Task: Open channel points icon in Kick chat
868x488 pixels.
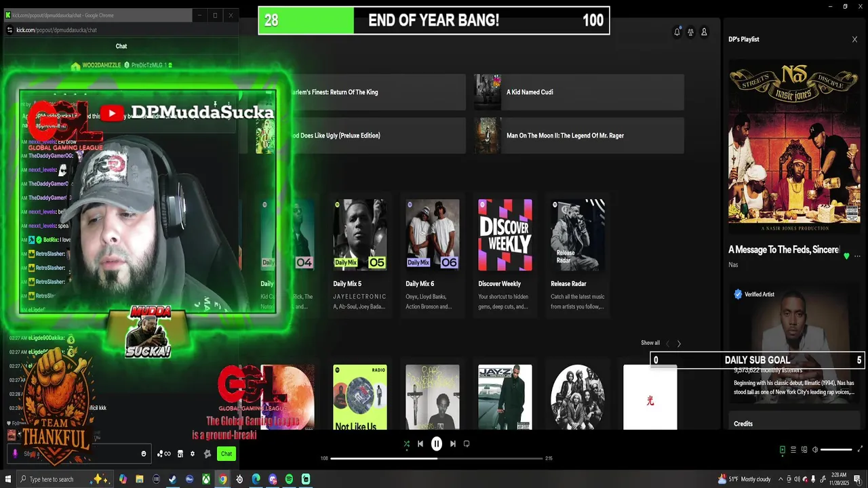Action: (164, 454)
